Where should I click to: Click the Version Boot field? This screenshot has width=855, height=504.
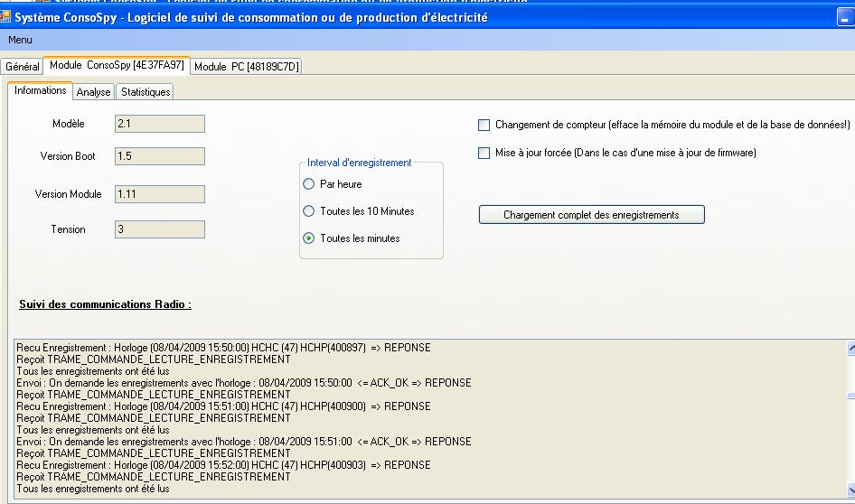pyautogui.click(x=160, y=156)
